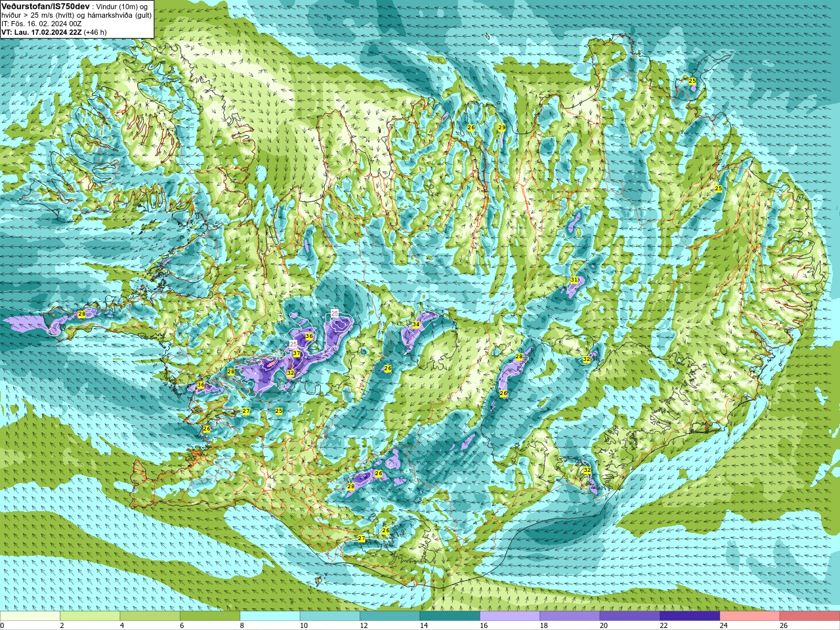Image resolution: width=840 pixels, height=630 pixels.
Task: Click the 22–24 m/s dark indigo legend swatch
Action: [690, 616]
